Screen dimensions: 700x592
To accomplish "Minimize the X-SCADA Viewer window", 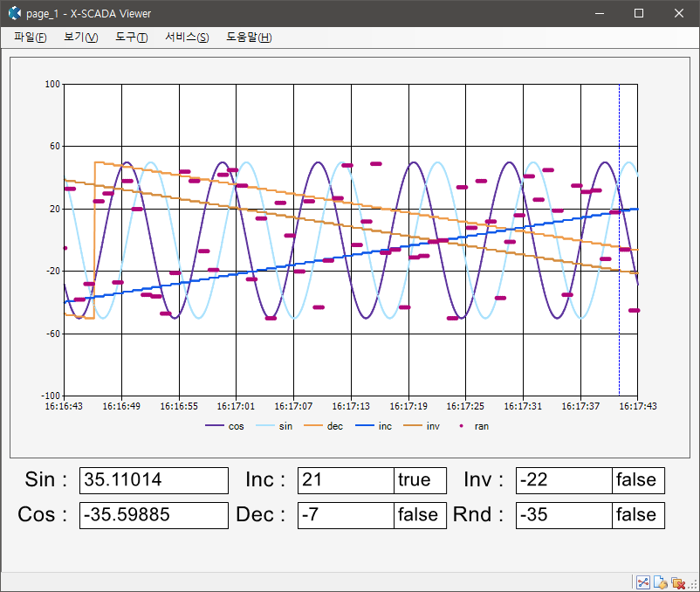I will (600, 13).
